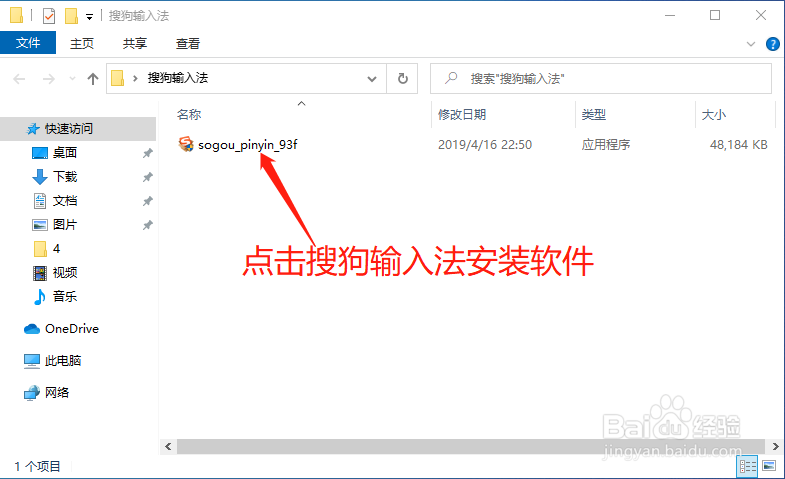
Task: Select 网络 in navigation pane
Action: [x=57, y=393]
